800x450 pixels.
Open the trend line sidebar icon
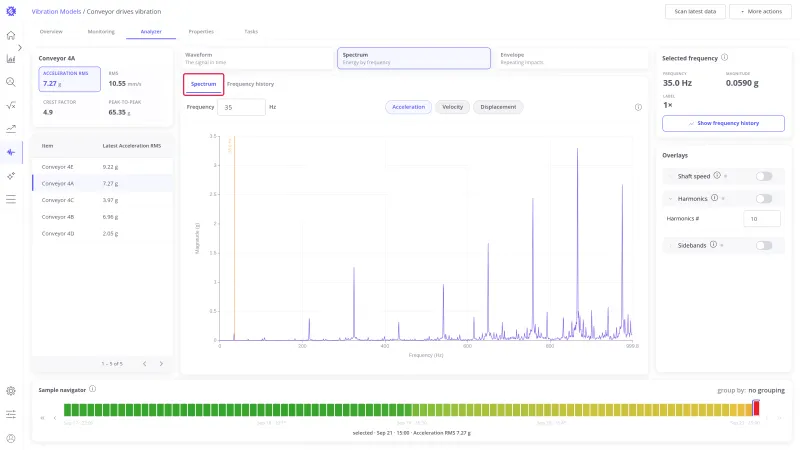11,129
